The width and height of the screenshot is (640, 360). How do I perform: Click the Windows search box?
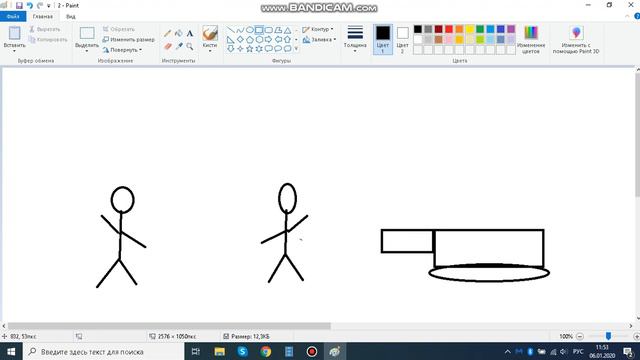(x=104, y=351)
